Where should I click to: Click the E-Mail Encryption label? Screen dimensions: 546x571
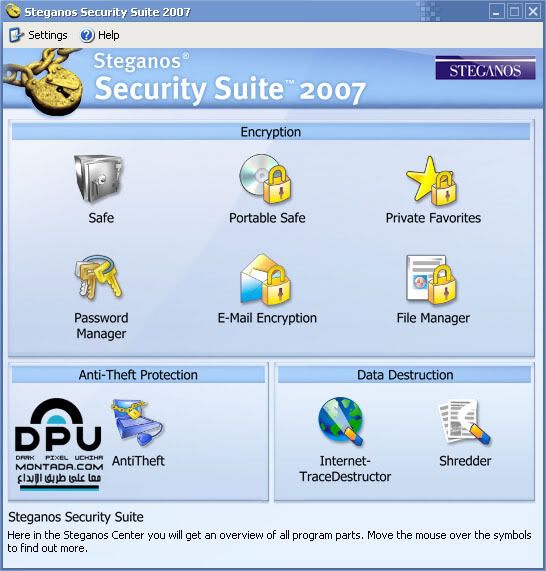coord(267,318)
